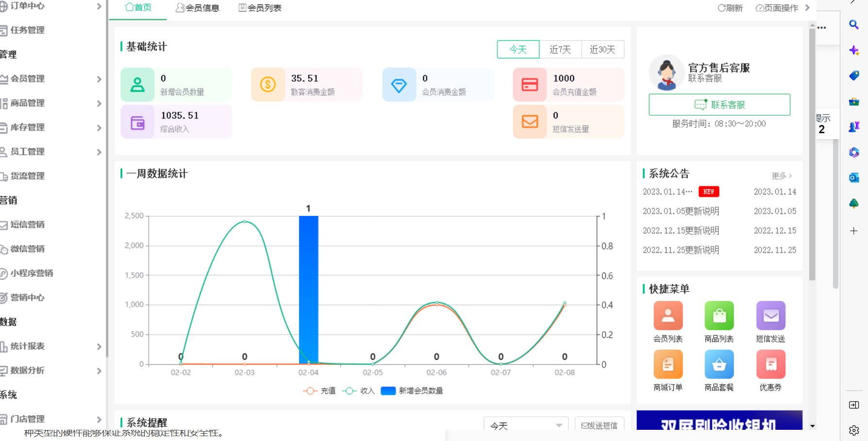Switch to the 会员信息 tab

(x=198, y=7)
